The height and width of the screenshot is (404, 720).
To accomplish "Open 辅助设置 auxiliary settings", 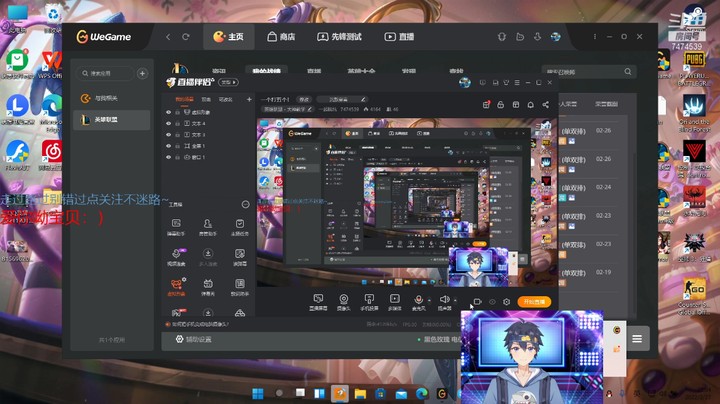I will coord(193,339).
